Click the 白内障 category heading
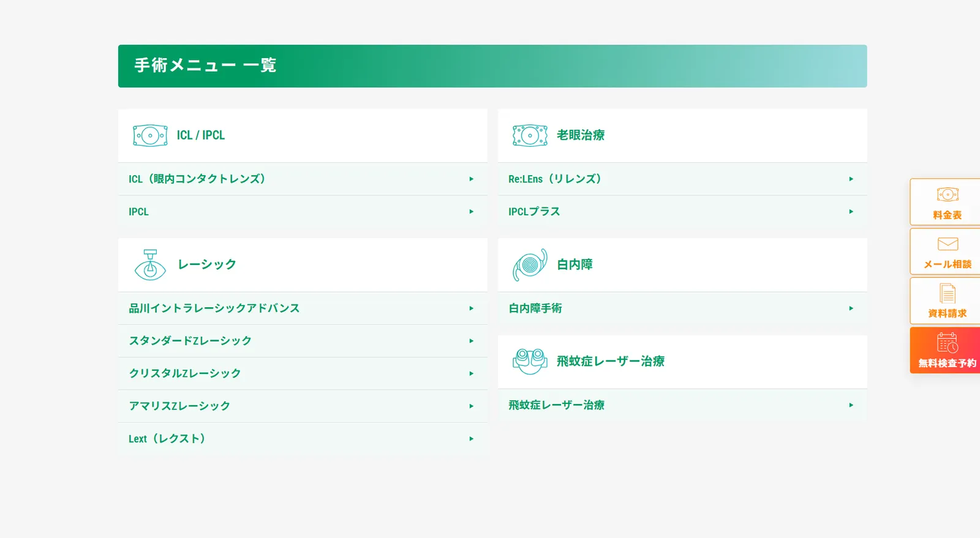The image size is (980, 538). tap(575, 264)
